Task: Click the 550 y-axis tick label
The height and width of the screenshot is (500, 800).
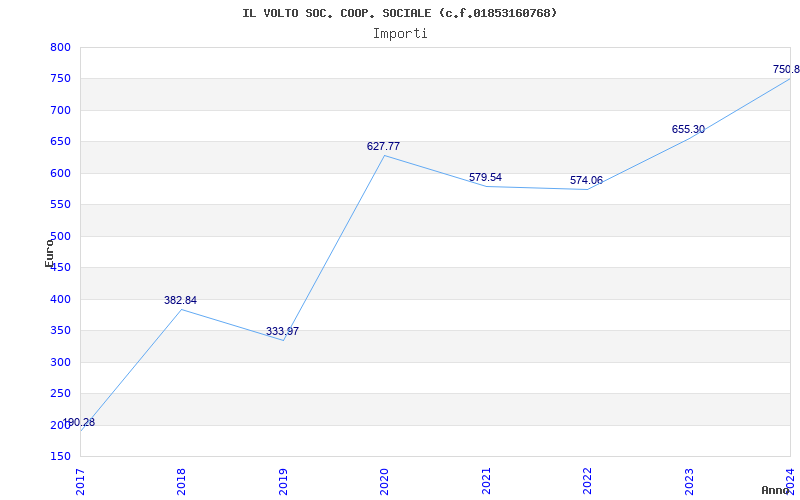Action: tap(60, 205)
